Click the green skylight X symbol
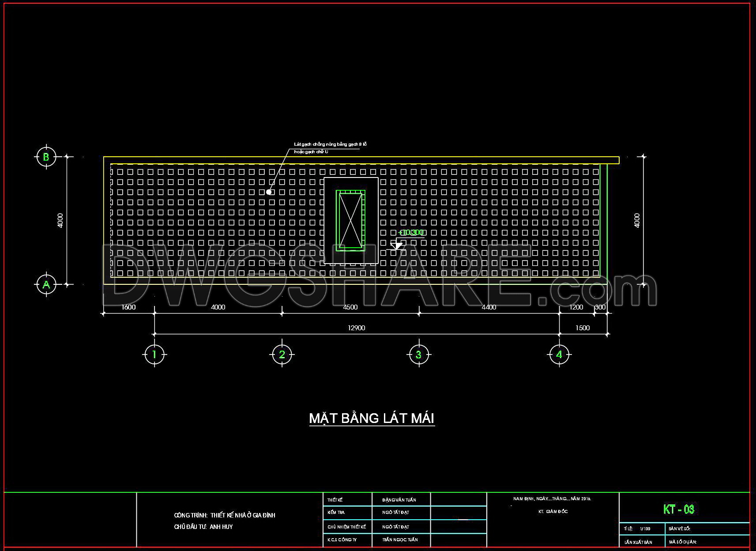Viewport: 756px width, 551px height. tap(351, 220)
